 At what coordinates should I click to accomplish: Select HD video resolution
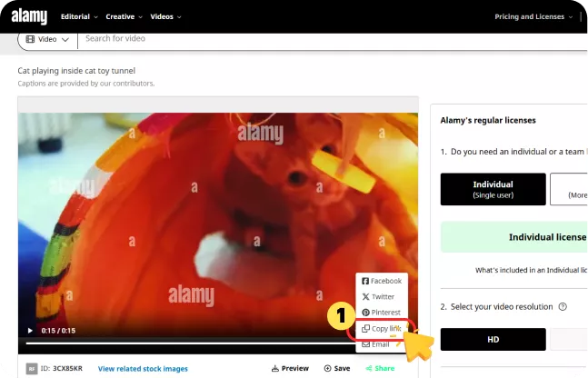[x=493, y=339]
